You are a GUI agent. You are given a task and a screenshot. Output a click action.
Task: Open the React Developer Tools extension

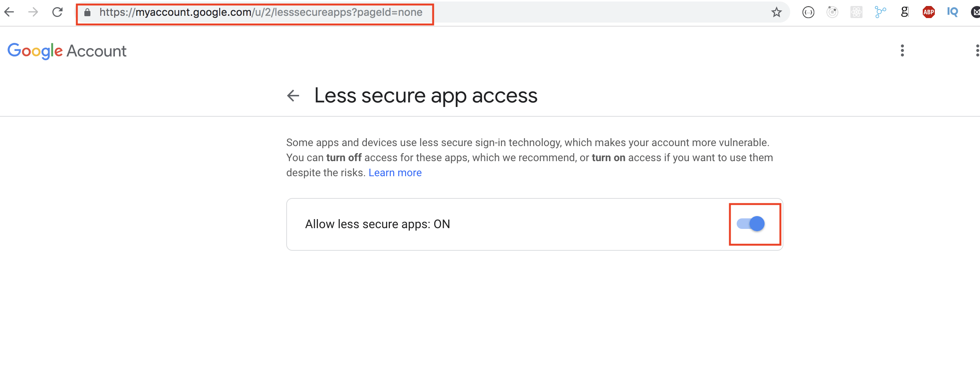pos(856,12)
